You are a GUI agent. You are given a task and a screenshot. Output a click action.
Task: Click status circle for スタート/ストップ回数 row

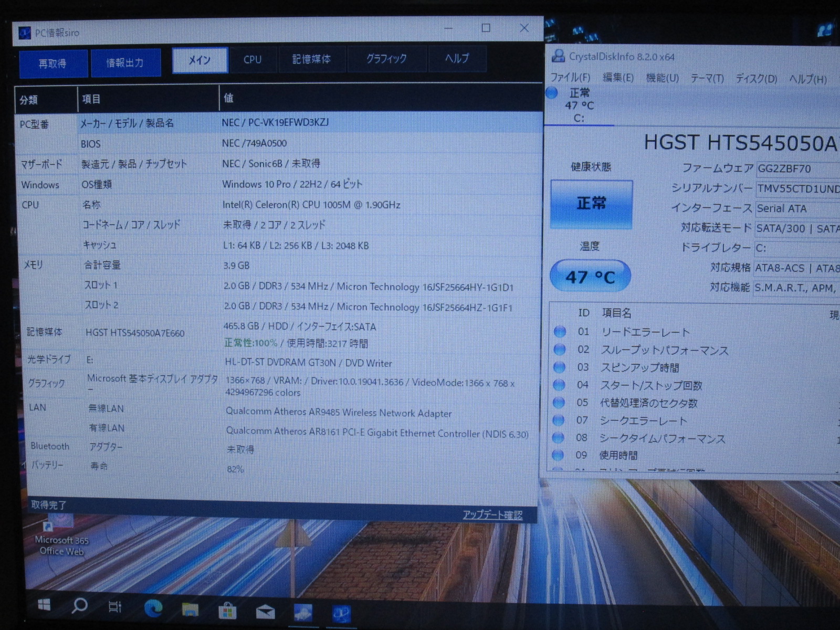coord(559,385)
